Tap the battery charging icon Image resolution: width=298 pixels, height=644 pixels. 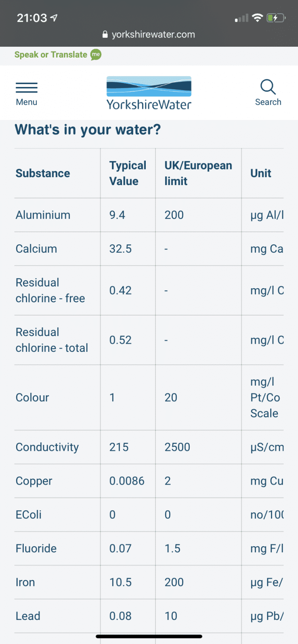pos(276,18)
